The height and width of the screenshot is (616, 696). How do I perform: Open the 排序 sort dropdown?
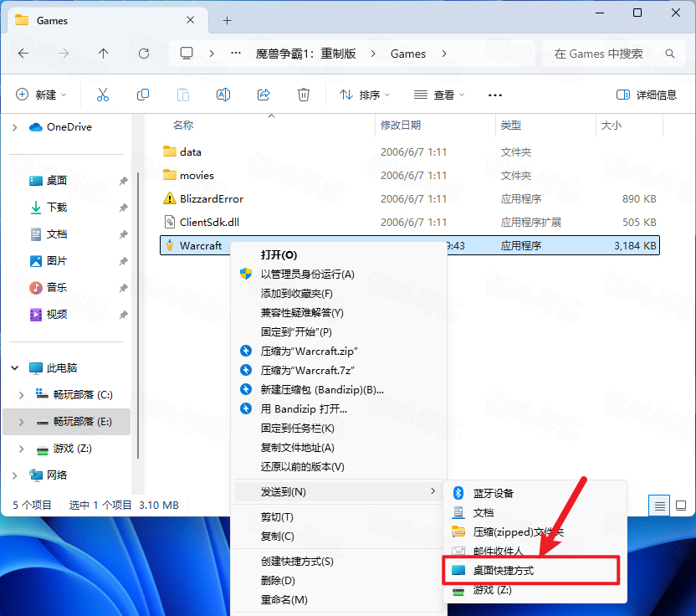[x=365, y=95]
